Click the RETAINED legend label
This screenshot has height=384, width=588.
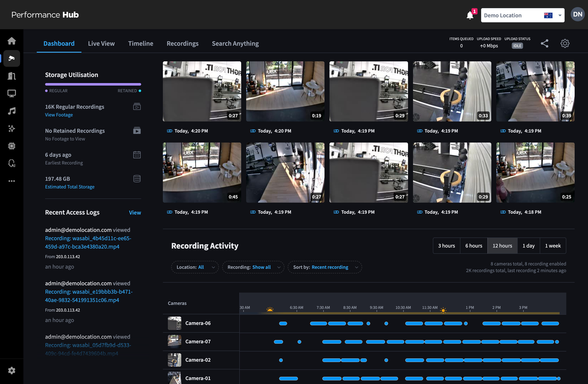pos(127,91)
